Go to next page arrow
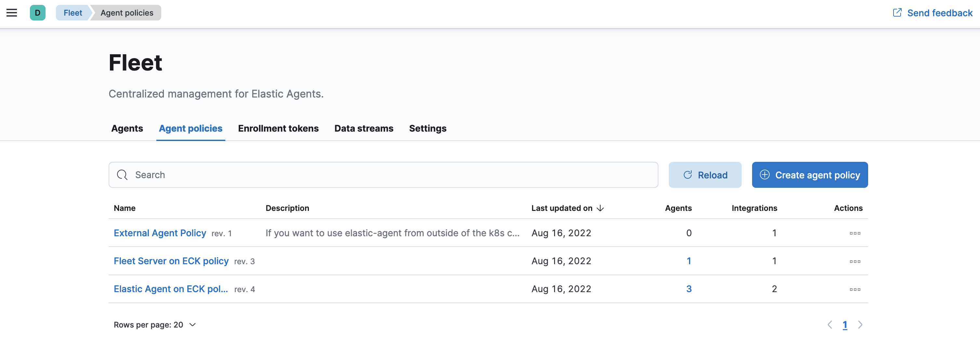 pos(860,325)
